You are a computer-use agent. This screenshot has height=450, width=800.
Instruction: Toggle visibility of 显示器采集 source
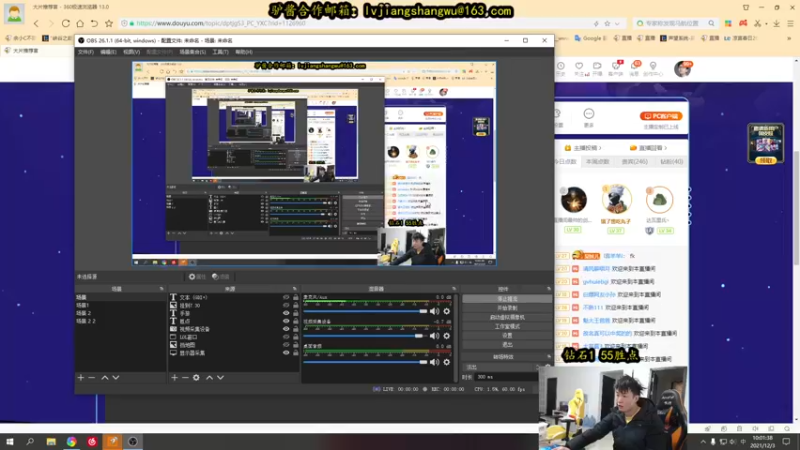pyautogui.click(x=286, y=353)
